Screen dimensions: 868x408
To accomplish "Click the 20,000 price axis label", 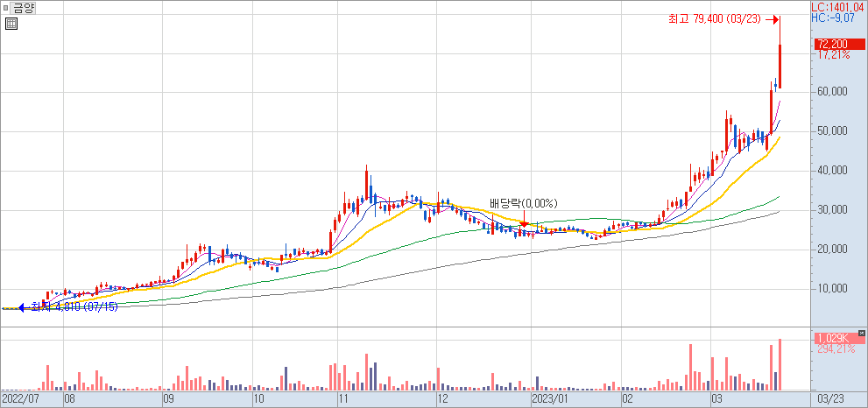I will pyautogui.click(x=831, y=250).
